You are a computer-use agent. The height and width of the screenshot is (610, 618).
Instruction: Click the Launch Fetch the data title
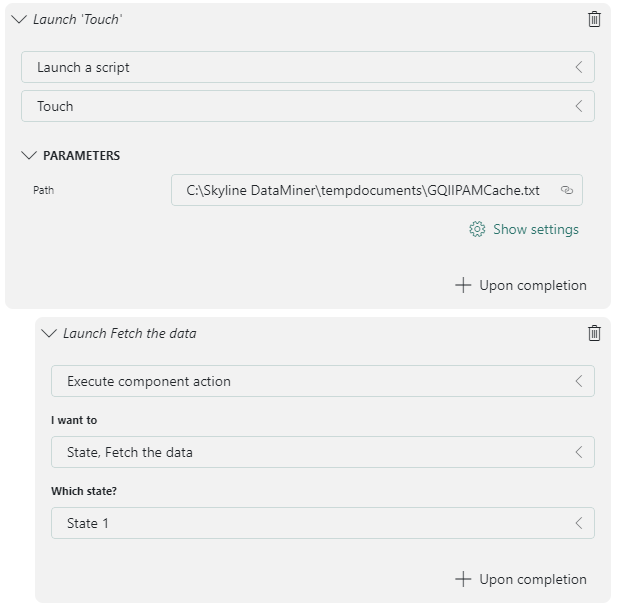click(129, 333)
